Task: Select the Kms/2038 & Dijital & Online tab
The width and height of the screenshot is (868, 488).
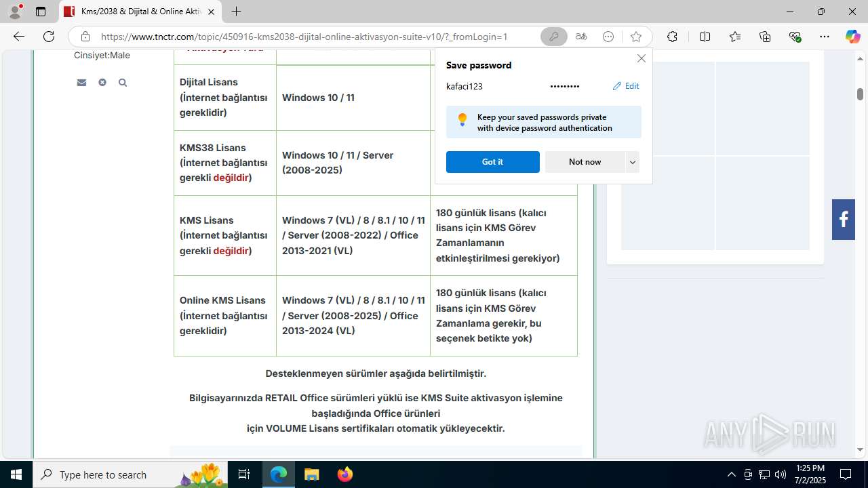Action: [140, 12]
